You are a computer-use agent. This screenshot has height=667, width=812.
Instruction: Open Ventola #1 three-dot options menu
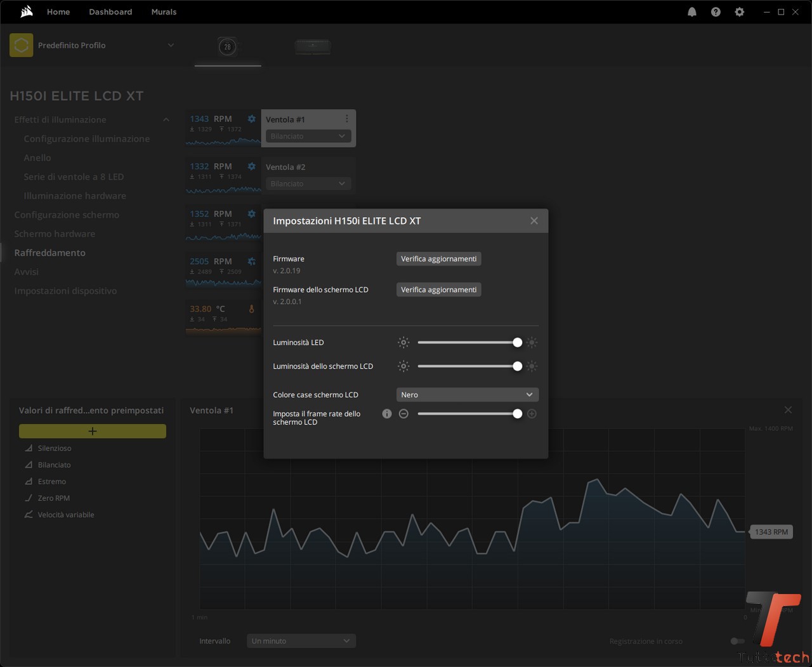346,119
